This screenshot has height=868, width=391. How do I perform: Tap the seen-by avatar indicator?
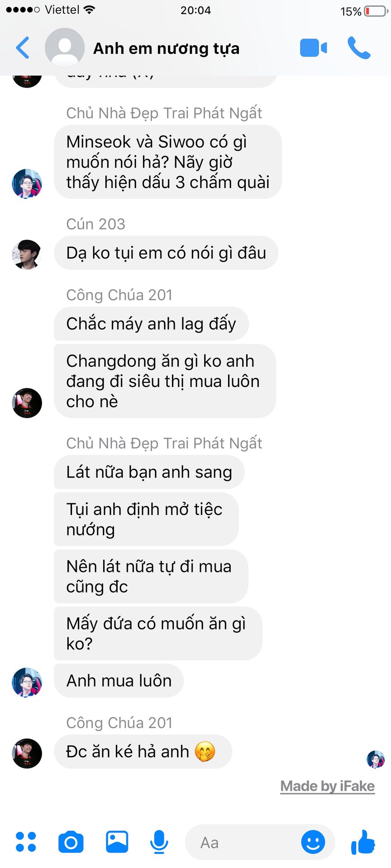tap(376, 759)
